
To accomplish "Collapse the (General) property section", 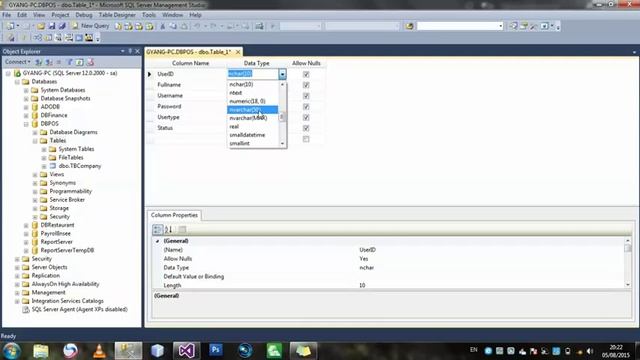I will click(158, 241).
